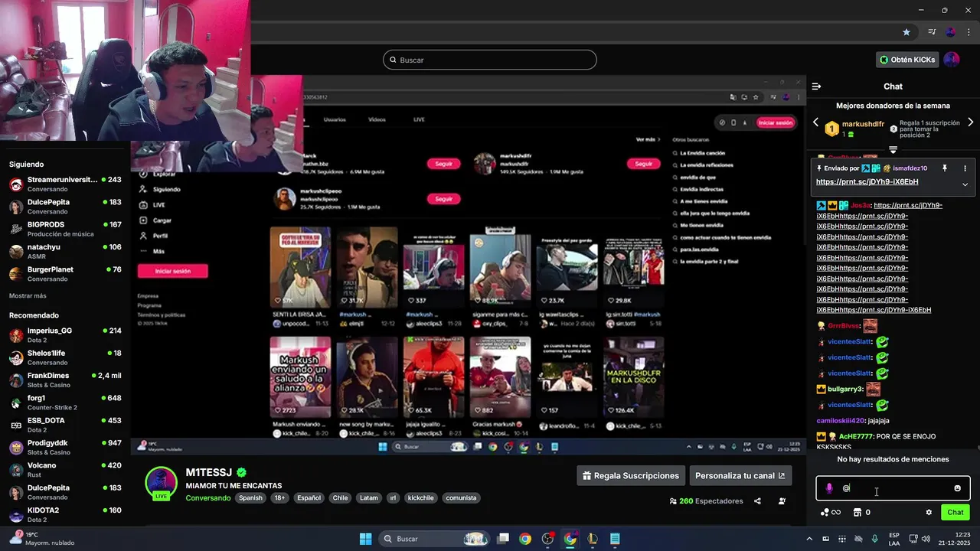Click the weather widget showing 19°C

tap(43, 539)
